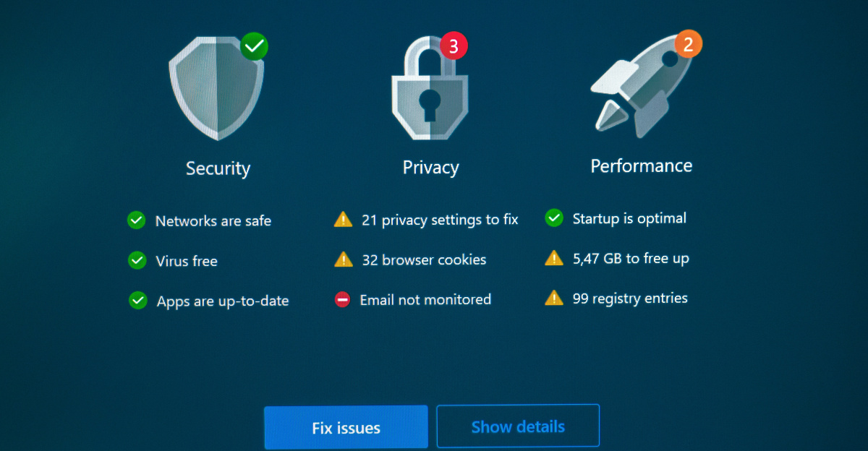The image size is (868, 451).
Task: Click the blocked icon next to "Email not monitored"
Action: point(342,299)
